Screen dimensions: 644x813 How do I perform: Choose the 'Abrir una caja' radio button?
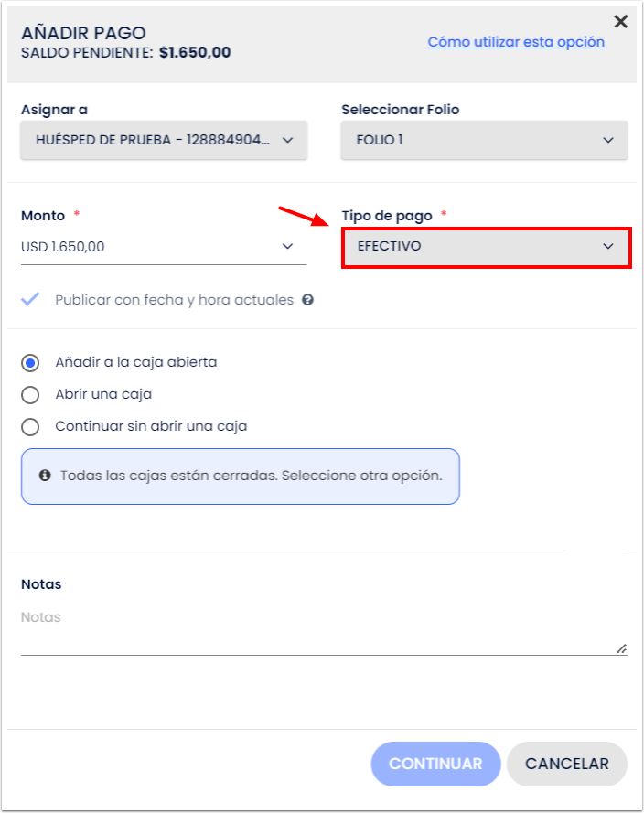point(31,394)
